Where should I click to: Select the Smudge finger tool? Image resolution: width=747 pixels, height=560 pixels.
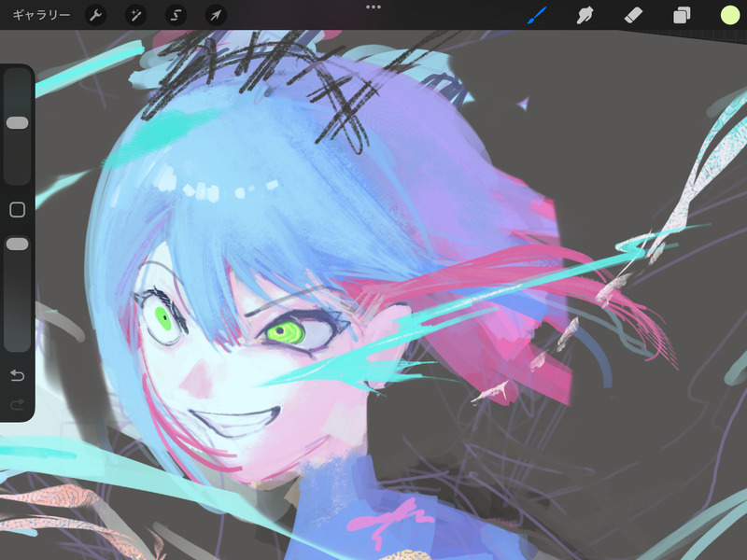(585, 15)
